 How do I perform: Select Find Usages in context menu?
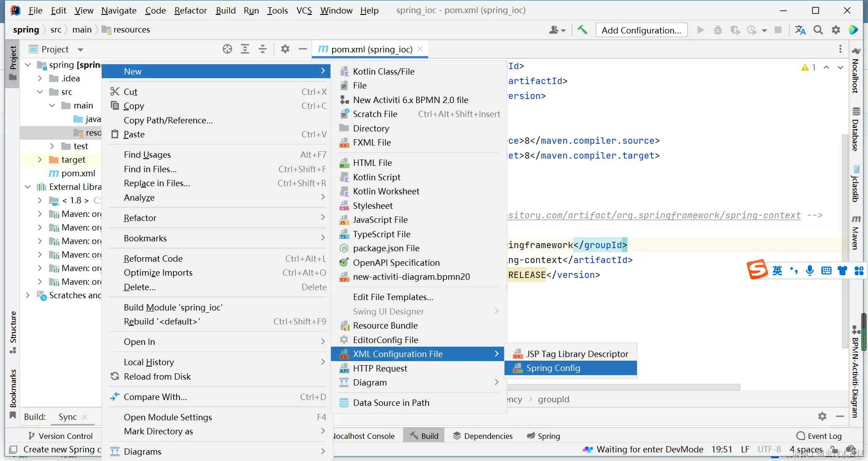[x=218, y=155]
